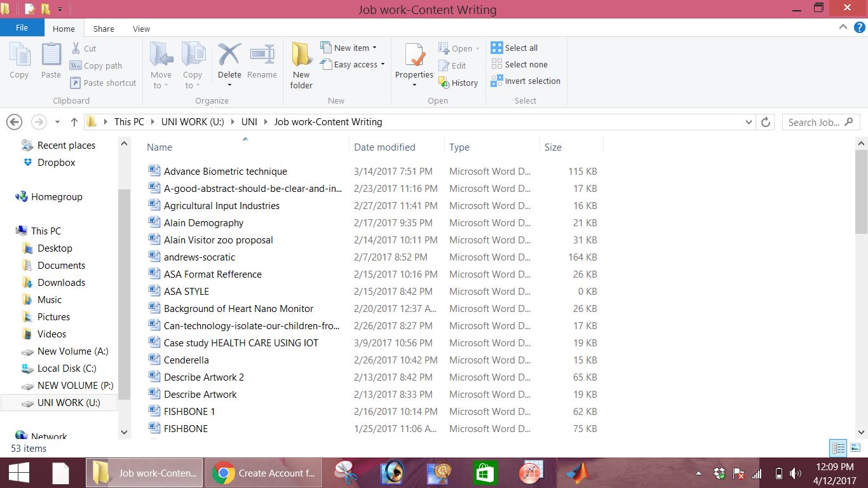Screen dimensions: 868x488
Task: Sort files by Date modified column
Action: point(384,147)
